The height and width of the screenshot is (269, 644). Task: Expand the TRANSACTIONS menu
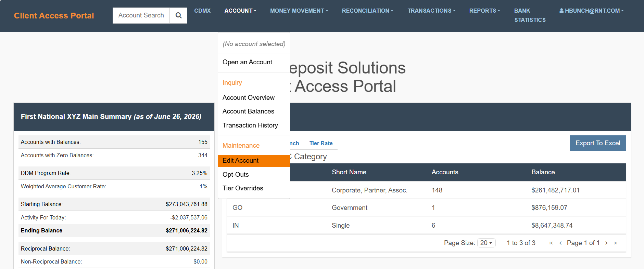[431, 11]
